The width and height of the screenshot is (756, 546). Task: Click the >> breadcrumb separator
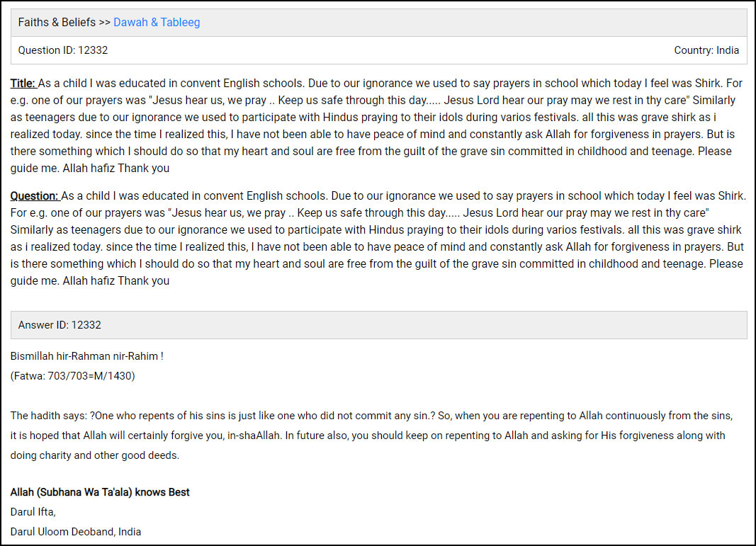click(x=104, y=23)
